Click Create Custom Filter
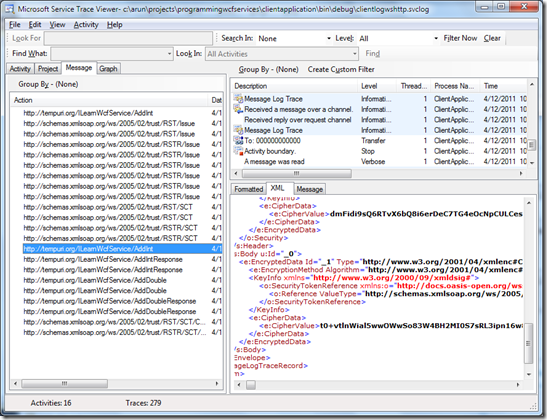 tap(341, 69)
